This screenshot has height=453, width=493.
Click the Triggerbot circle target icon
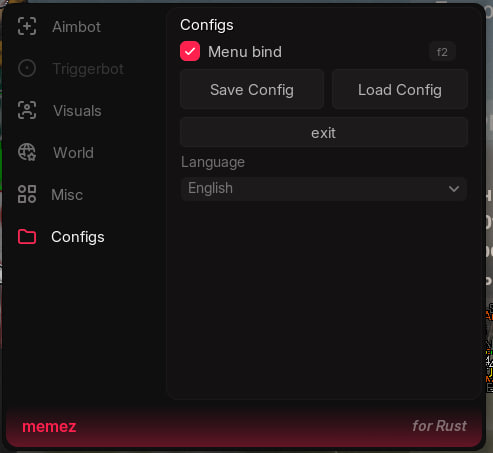point(27,68)
